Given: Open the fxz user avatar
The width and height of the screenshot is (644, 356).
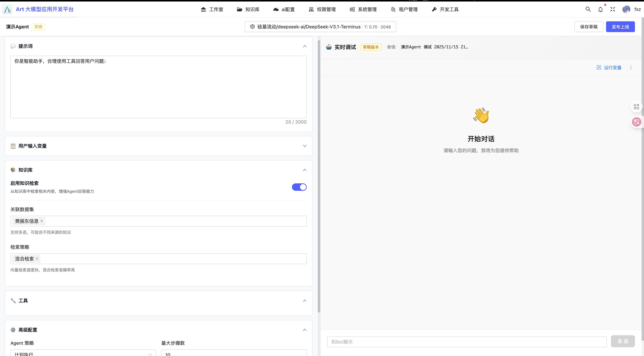Looking at the screenshot, I should (626, 10).
